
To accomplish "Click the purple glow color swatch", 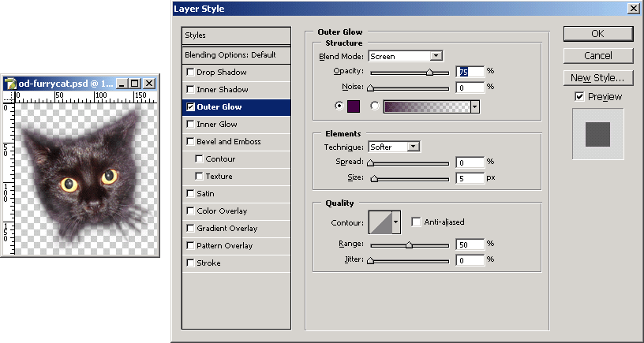I will click(x=354, y=106).
